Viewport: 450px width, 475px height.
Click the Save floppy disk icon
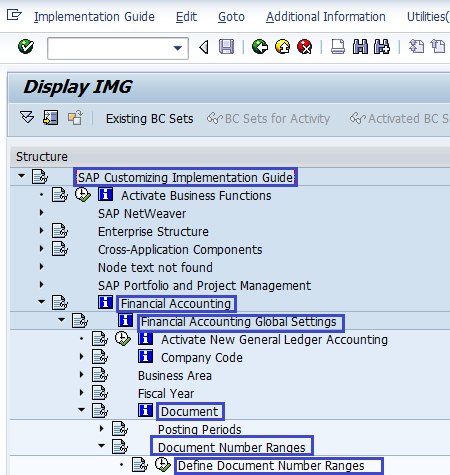pyautogui.click(x=226, y=47)
